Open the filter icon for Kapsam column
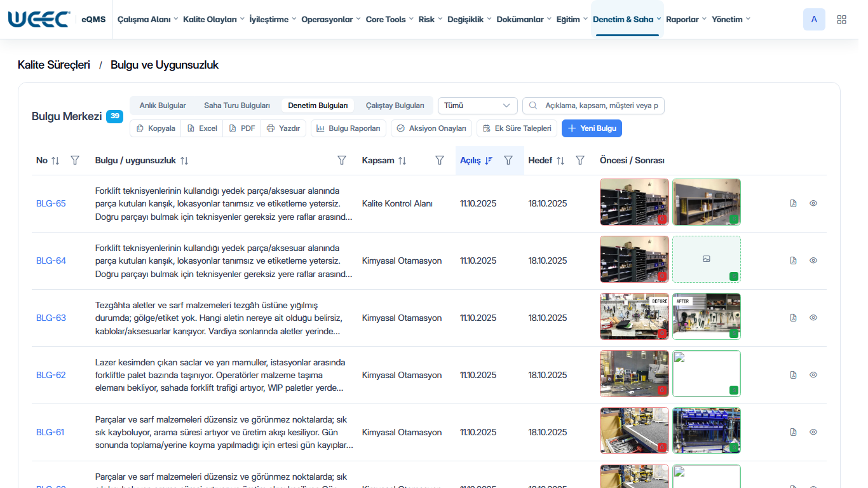The height and width of the screenshot is (488, 868). [x=440, y=161]
